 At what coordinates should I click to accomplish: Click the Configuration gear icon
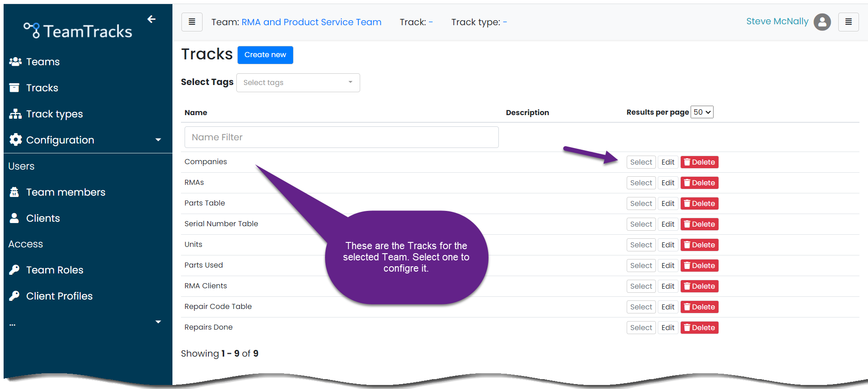(16, 140)
